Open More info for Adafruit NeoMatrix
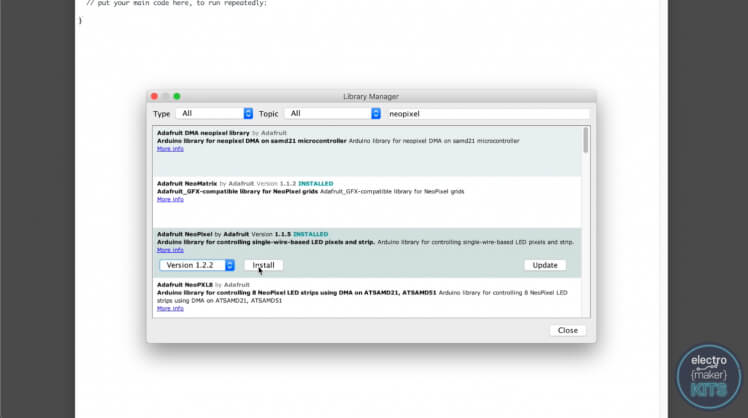The width and height of the screenshot is (748, 418). [170, 199]
